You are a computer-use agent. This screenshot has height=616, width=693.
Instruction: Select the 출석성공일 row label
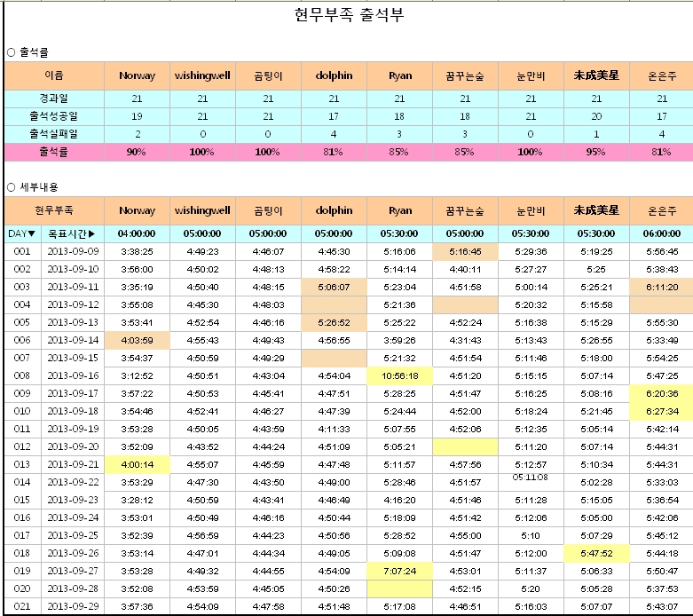point(54,116)
